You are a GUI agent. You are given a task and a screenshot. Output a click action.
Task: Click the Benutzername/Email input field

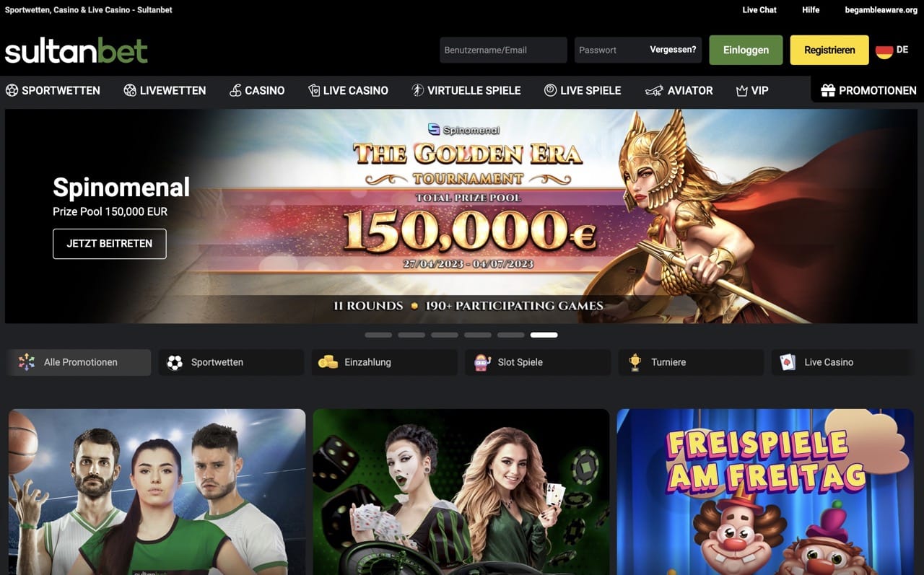tap(503, 50)
